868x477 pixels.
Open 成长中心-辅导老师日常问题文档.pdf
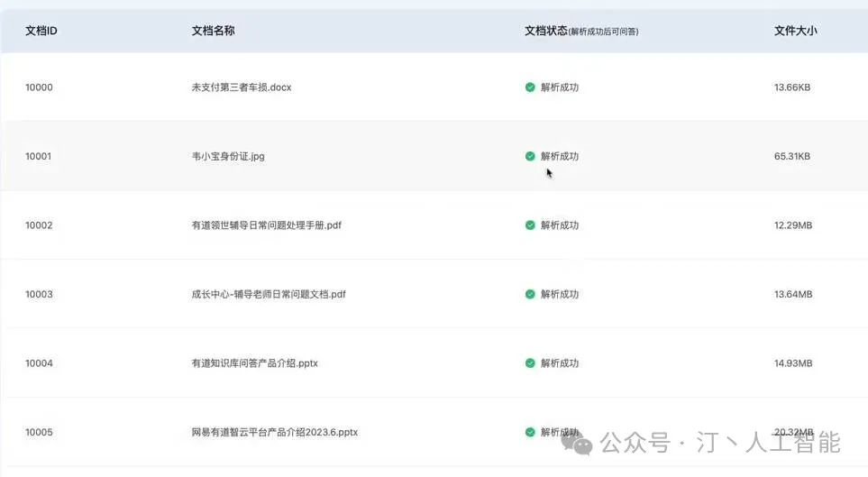pyautogui.click(x=269, y=294)
